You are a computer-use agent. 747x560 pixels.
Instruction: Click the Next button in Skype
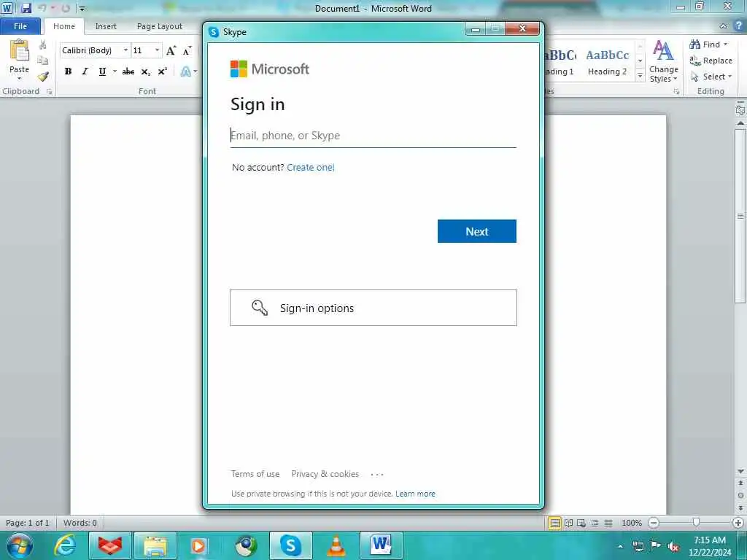477,231
